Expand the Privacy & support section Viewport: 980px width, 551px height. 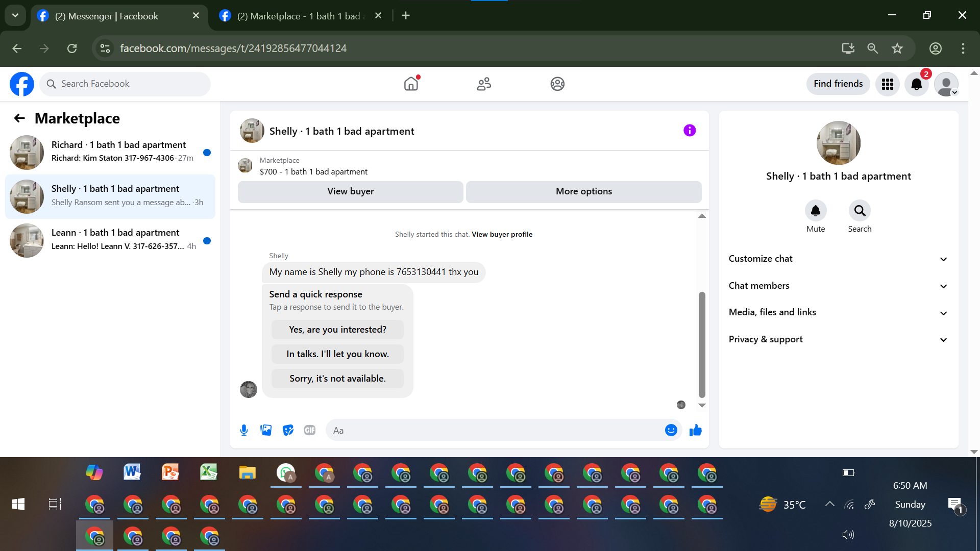(838, 339)
